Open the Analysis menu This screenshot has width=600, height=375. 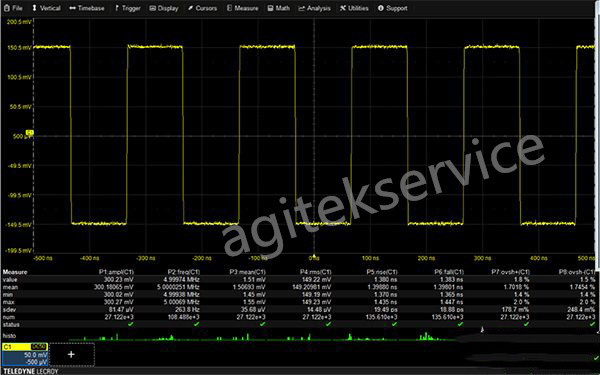tap(315, 8)
